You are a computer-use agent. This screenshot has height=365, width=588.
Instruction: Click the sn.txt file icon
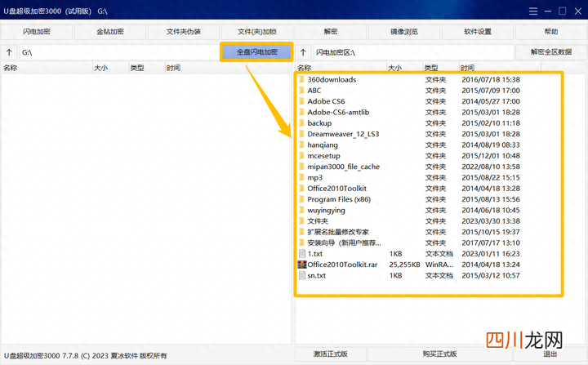point(302,275)
